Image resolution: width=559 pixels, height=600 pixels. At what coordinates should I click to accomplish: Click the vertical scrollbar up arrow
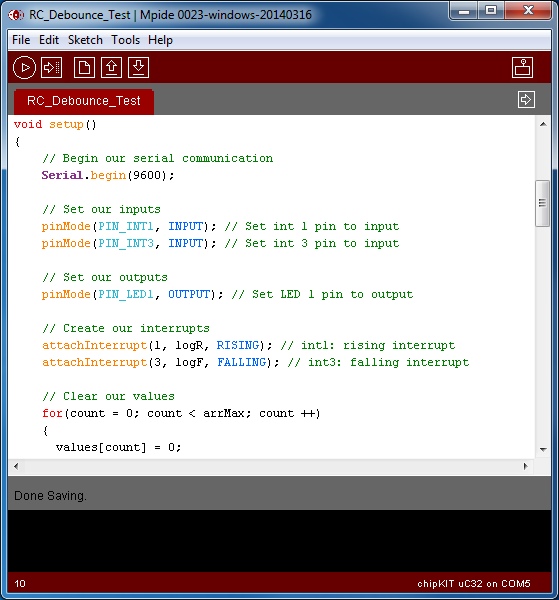pyautogui.click(x=543, y=124)
